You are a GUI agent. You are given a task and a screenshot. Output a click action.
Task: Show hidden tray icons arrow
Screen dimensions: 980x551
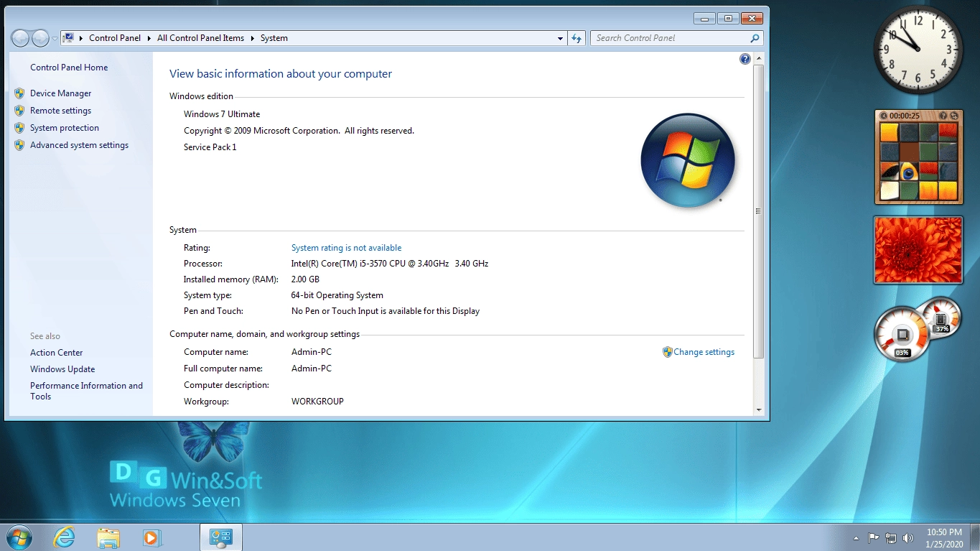856,537
